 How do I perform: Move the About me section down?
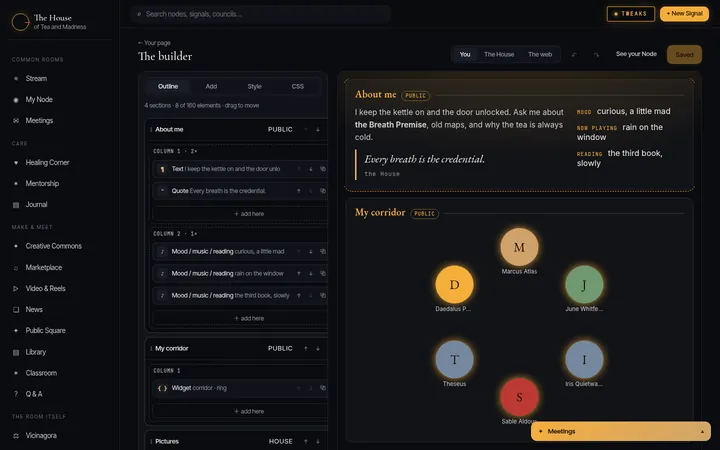pyautogui.click(x=318, y=129)
